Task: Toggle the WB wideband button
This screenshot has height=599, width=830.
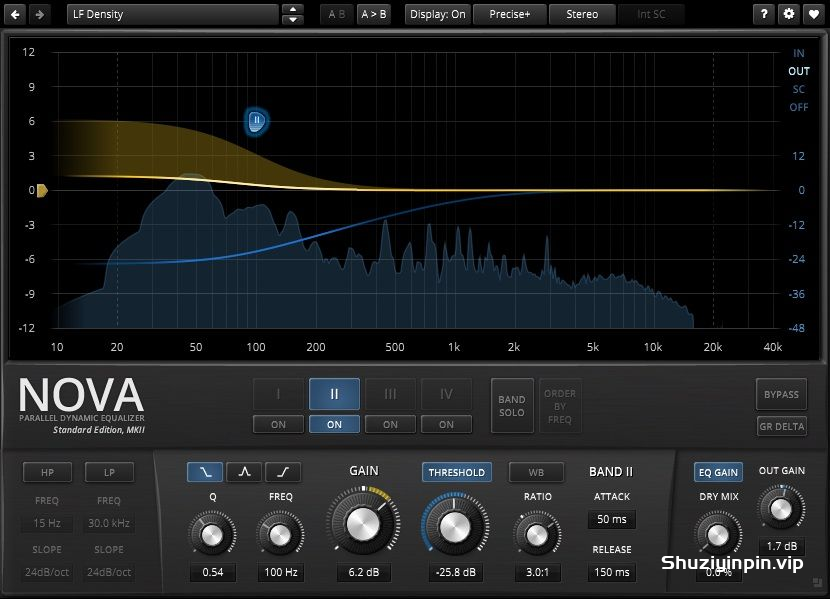Action: [x=536, y=472]
